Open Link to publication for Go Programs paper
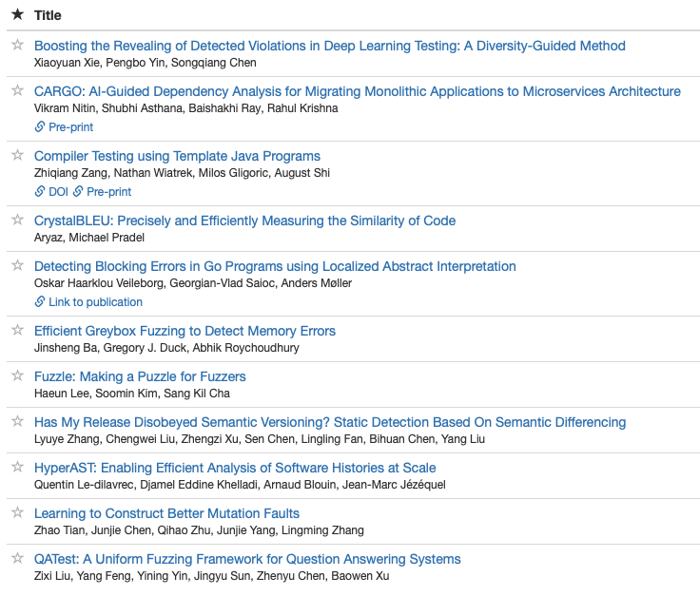The image size is (700, 596). (88, 301)
